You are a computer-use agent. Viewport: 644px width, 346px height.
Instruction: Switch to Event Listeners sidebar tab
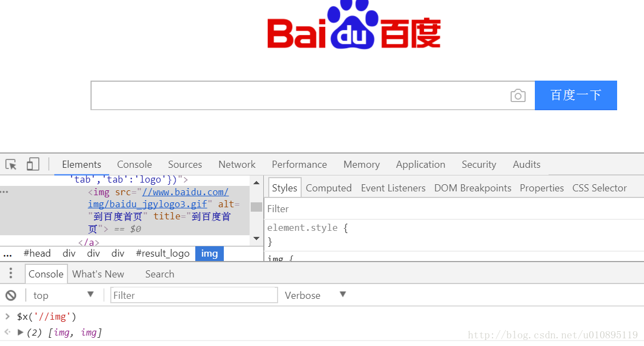393,188
